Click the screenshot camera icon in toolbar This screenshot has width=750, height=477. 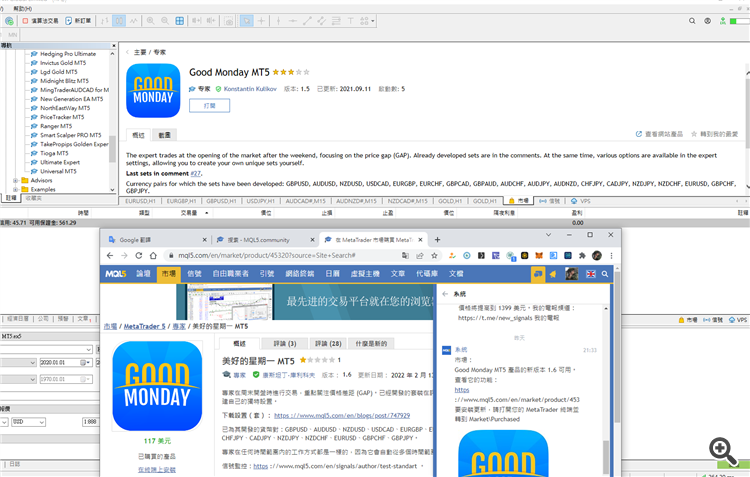pyautogui.click(x=229, y=21)
